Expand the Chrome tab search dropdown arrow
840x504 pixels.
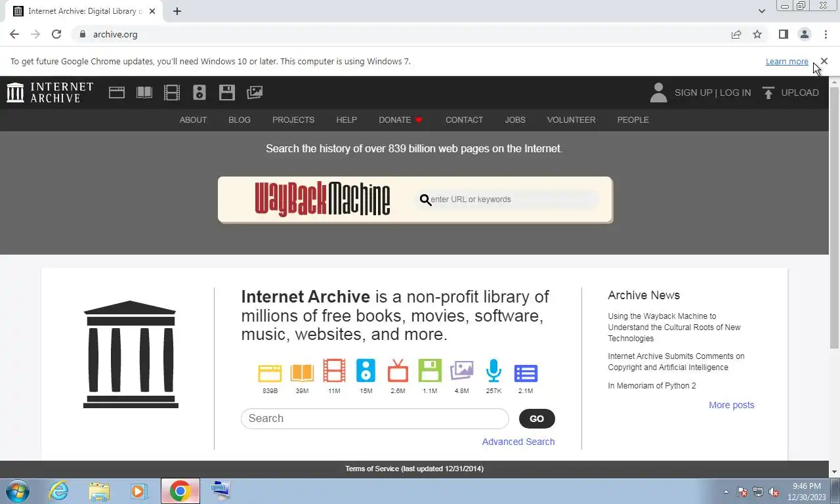coord(761,11)
